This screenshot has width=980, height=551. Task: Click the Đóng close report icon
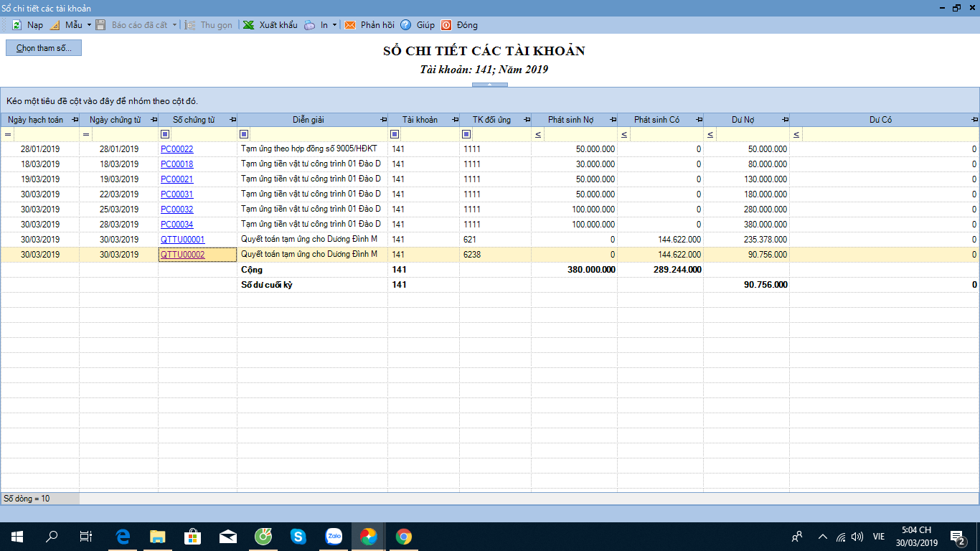click(x=446, y=25)
